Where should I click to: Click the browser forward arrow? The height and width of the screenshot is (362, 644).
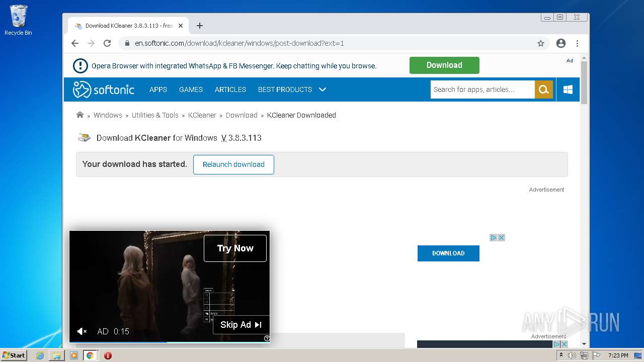tap(91, 43)
